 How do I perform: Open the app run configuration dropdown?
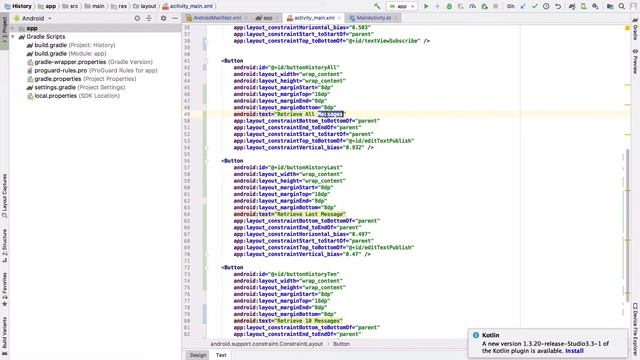[x=402, y=6]
